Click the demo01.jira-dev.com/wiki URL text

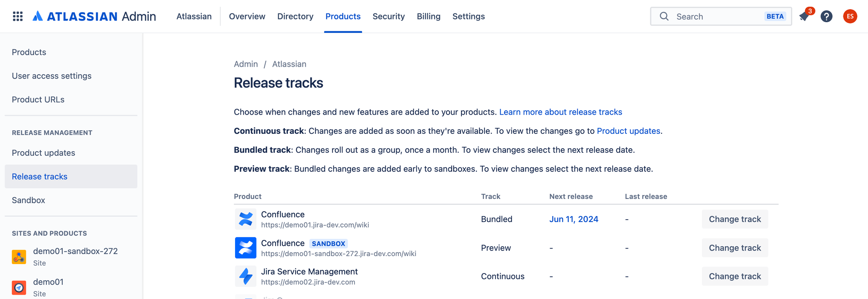[315, 225]
